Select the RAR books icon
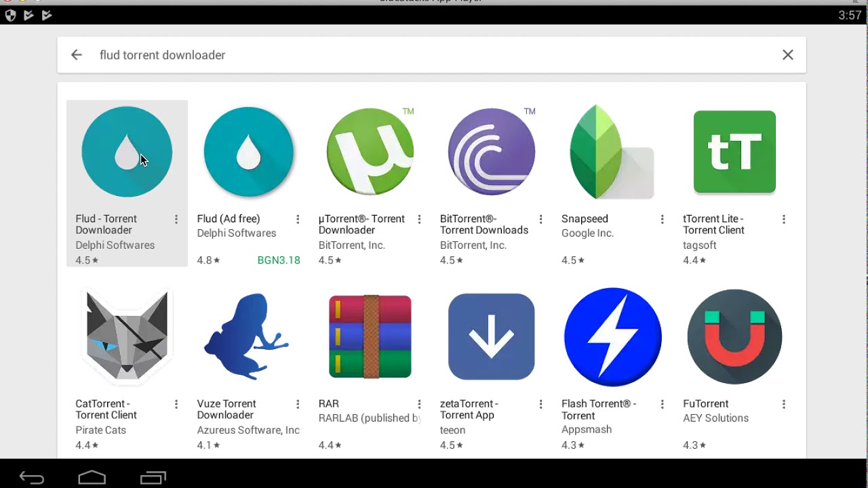Viewport: 868px width, 488px height. (x=370, y=337)
